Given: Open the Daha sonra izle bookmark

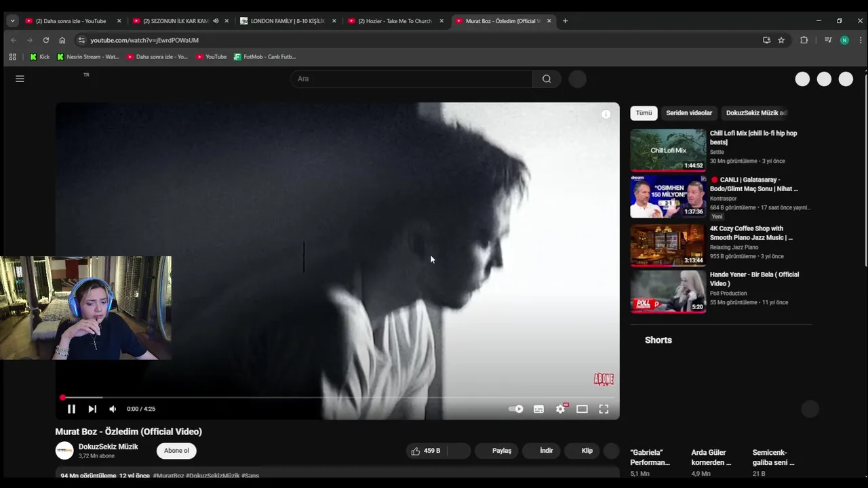Looking at the screenshot, I should [x=157, y=57].
